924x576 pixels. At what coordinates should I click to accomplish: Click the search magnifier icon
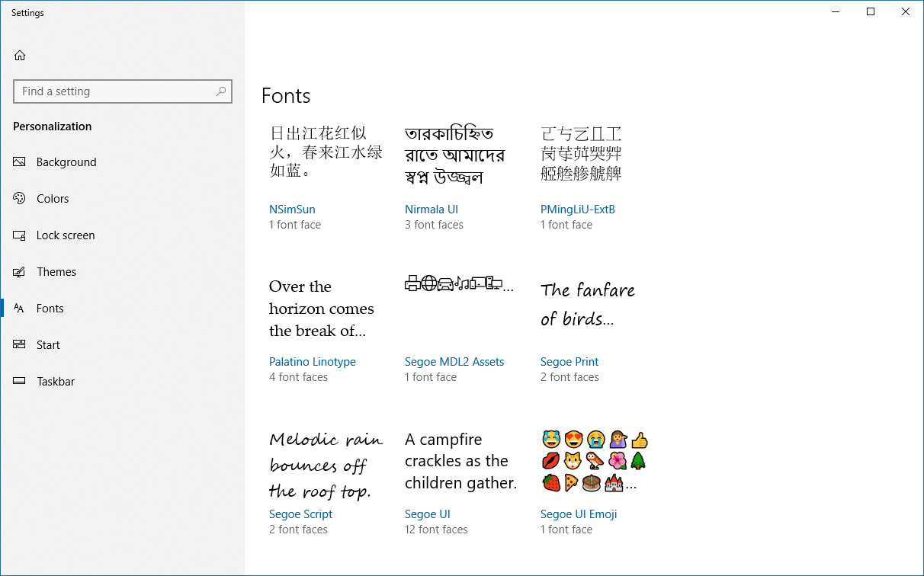pyautogui.click(x=221, y=91)
